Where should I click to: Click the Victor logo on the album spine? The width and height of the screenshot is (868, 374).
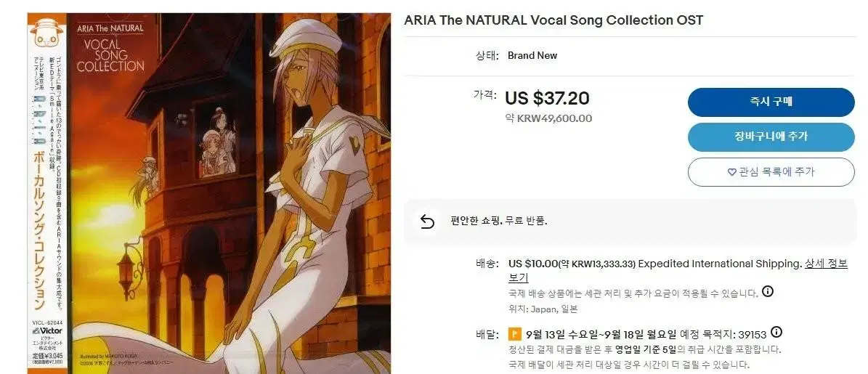(x=47, y=331)
